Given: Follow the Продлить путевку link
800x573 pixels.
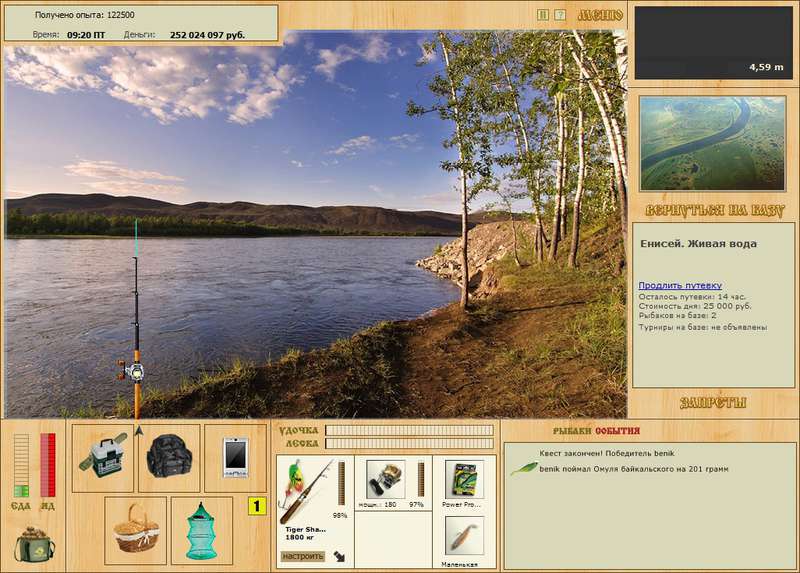Looking at the screenshot, I should click(x=680, y=285).
